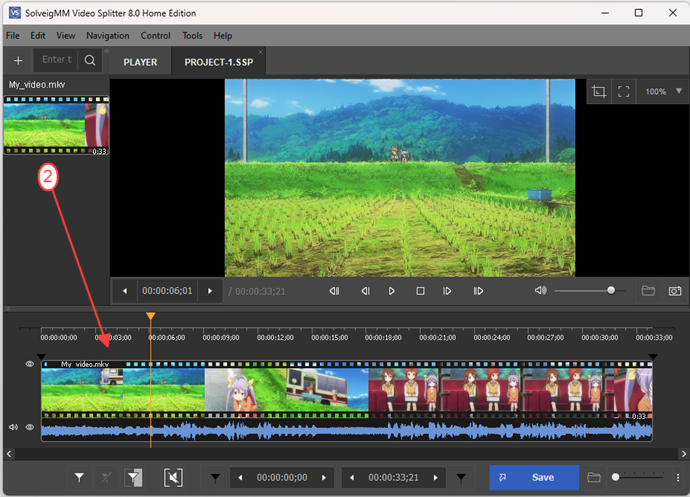Edit the end time field 00:00:33;21

point(393,478)
